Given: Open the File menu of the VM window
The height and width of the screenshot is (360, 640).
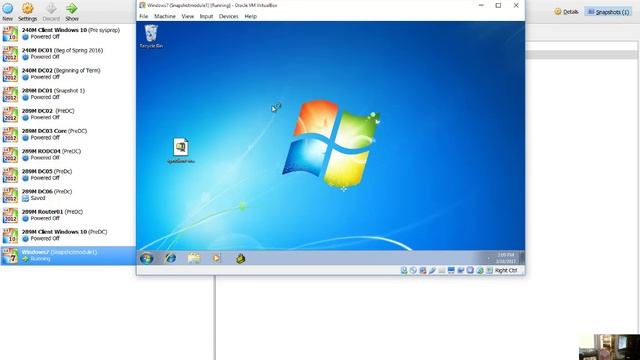Looking at the screenshot, I should click(144, 16).
